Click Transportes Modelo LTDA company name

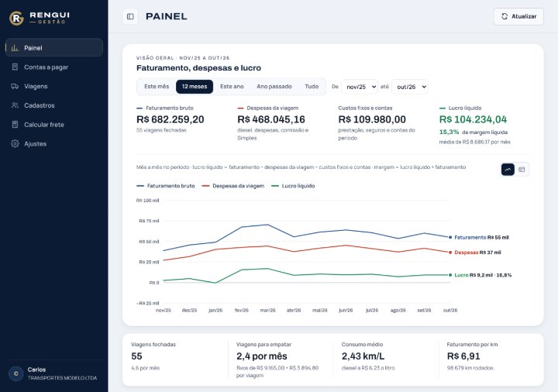tap(62, 378)
